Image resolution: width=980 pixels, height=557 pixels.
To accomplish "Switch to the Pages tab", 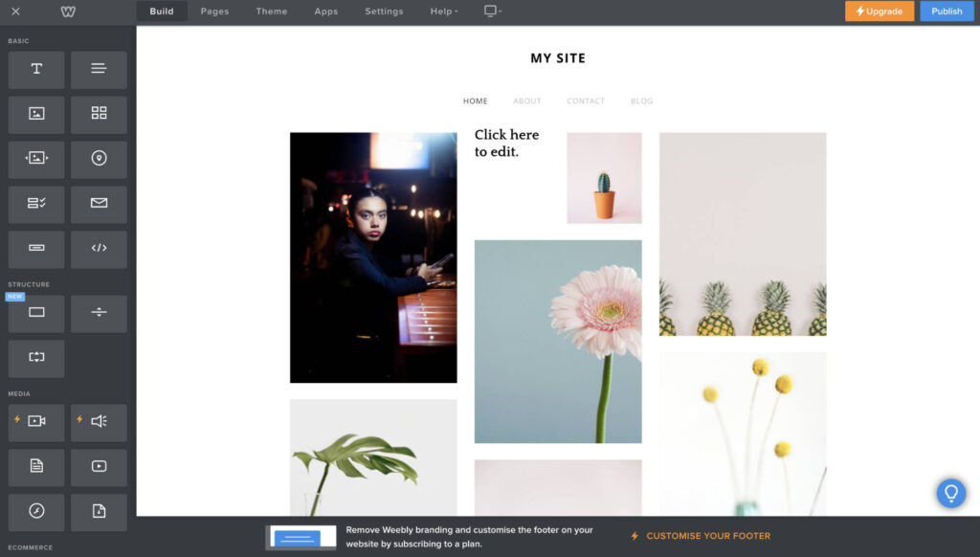I will (x=214, y=11).
